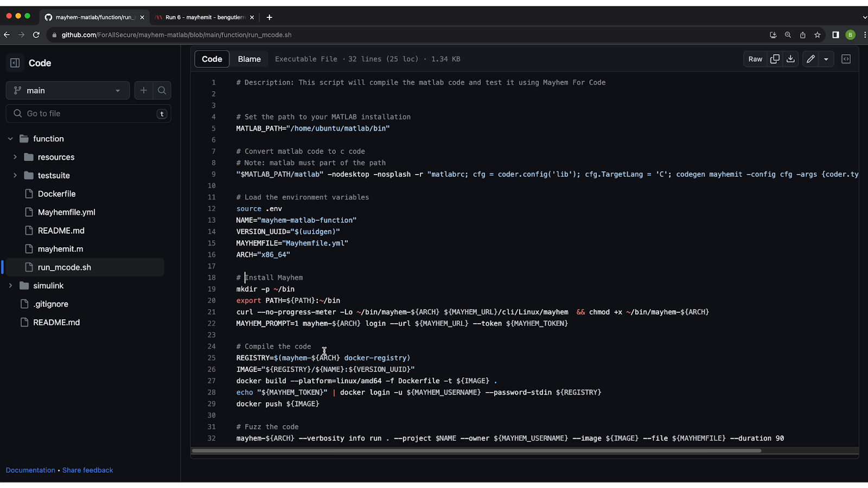Focus the Go to file field

pos(88,113)
